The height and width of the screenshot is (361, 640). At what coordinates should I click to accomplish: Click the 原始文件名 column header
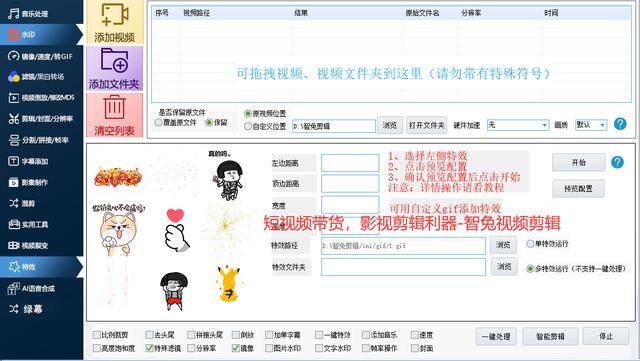422,13
